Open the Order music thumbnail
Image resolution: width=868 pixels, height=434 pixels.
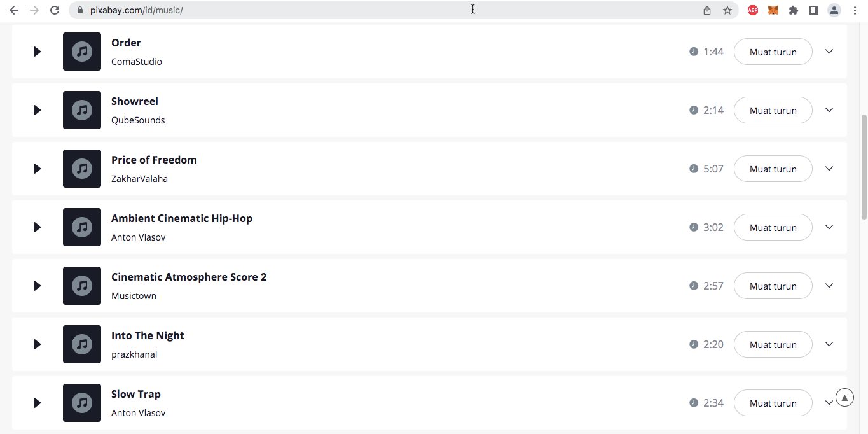point(82,52)
